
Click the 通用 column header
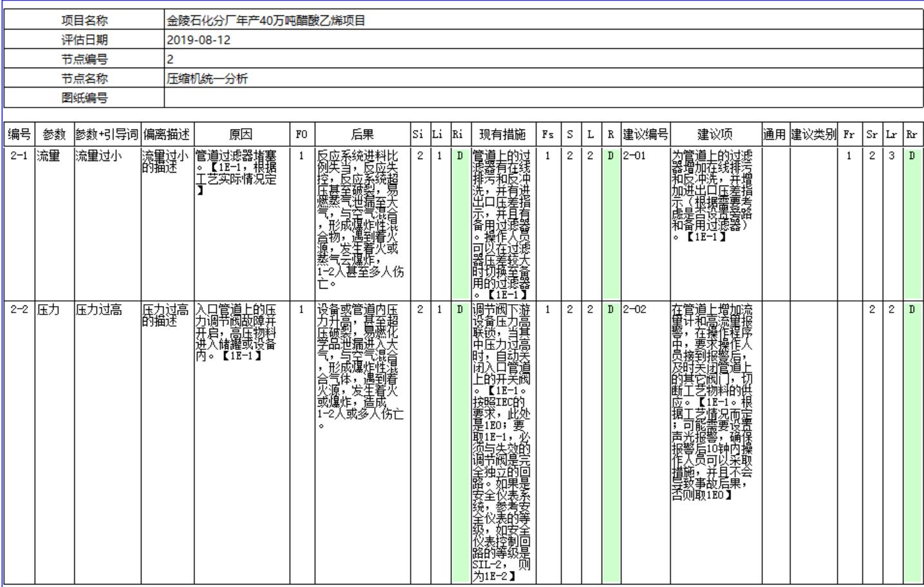[x=775, y=134]
